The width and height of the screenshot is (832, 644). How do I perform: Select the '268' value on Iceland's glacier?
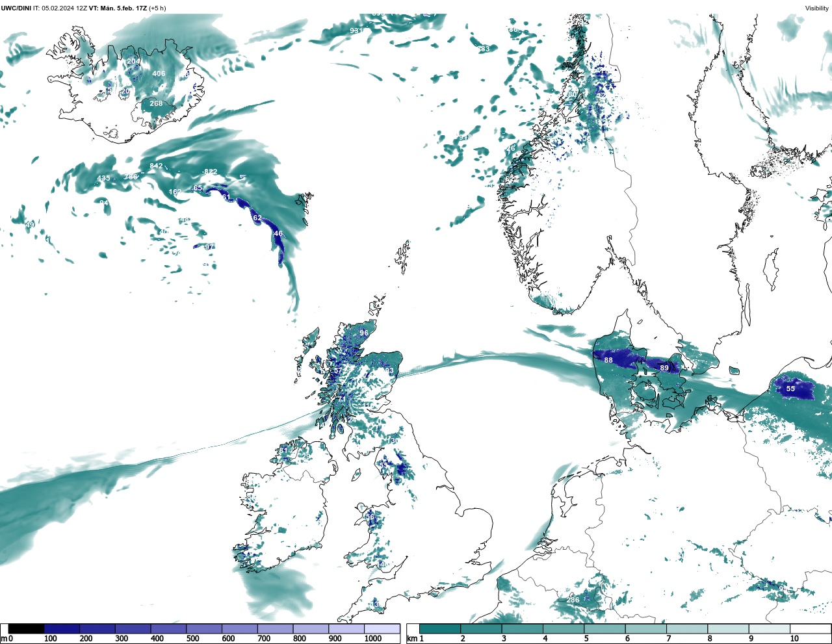click(x=157, y=103)
